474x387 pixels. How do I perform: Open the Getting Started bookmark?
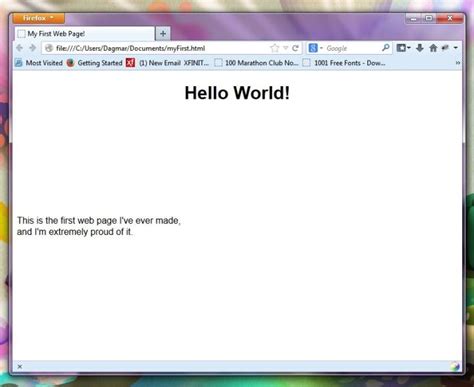point(94,63)
